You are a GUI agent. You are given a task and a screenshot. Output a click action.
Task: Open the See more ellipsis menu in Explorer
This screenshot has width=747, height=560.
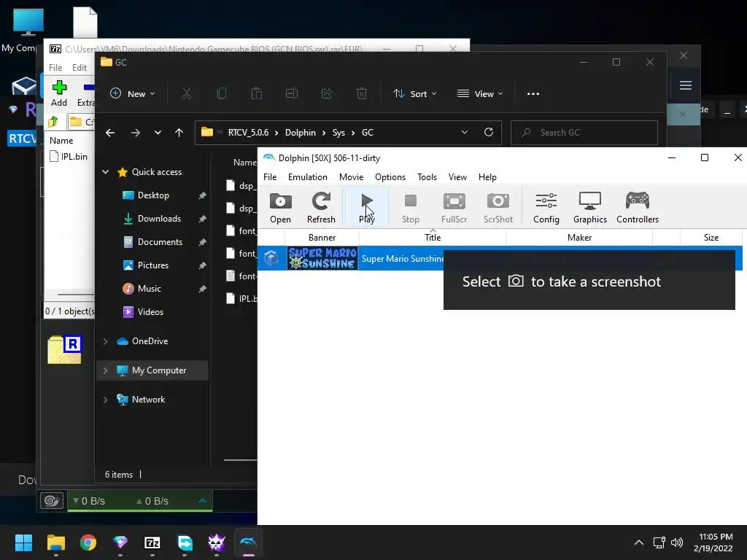[533, 94]
